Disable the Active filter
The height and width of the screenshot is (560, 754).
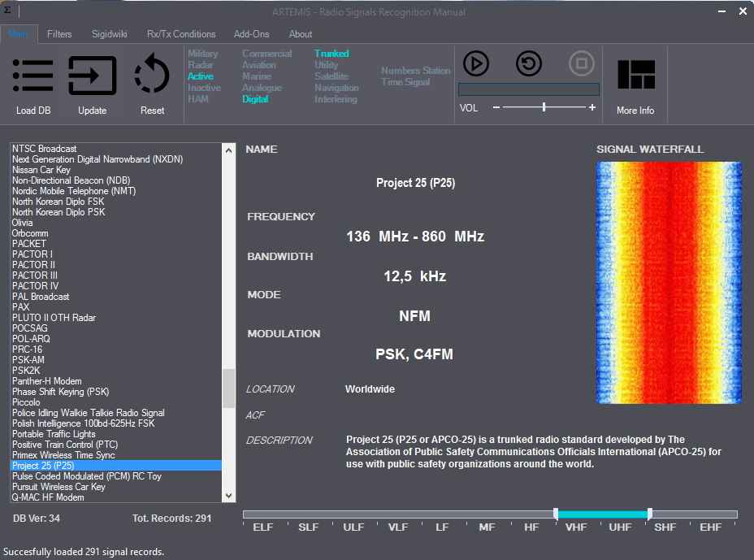click(201, 76)
